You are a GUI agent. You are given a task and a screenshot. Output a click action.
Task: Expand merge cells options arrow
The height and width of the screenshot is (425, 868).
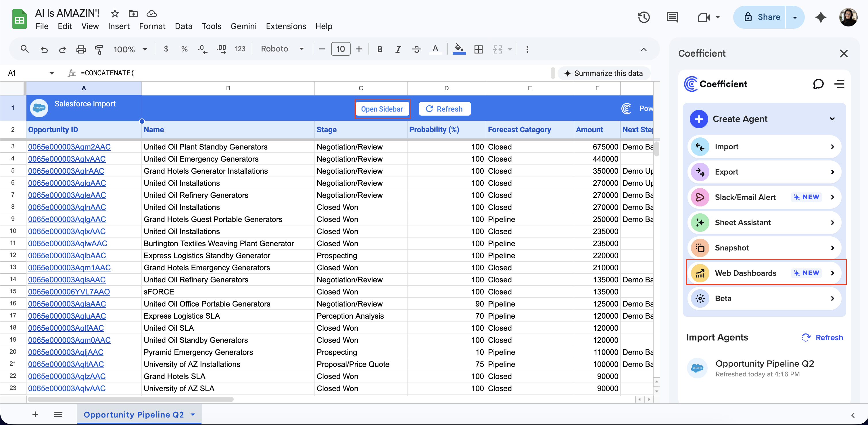[510, 49]
